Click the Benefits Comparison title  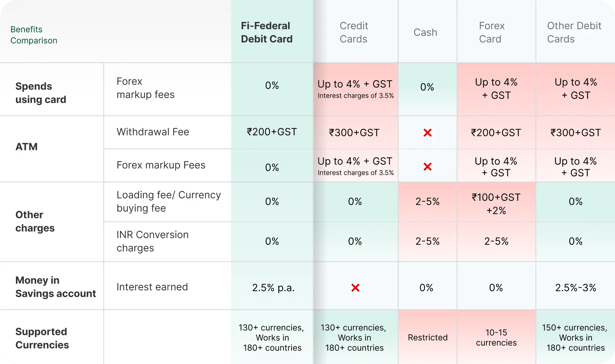coord(34,35)
